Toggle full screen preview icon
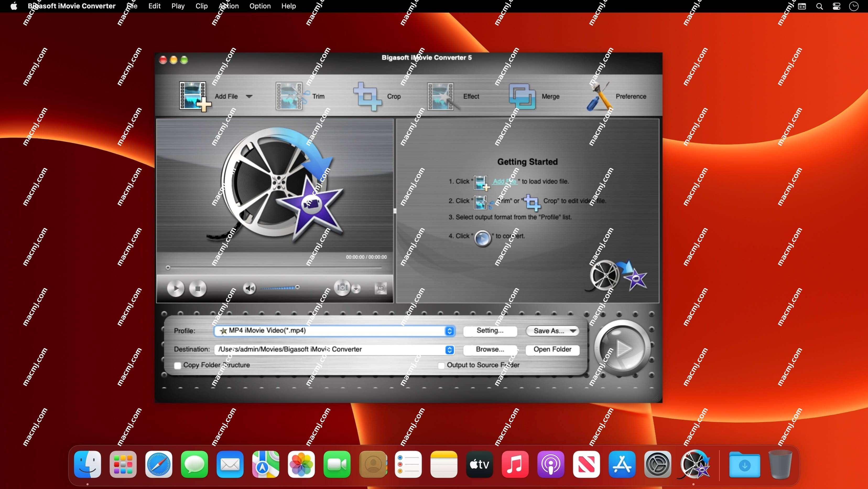868x489 pixels. click(381, 288)
